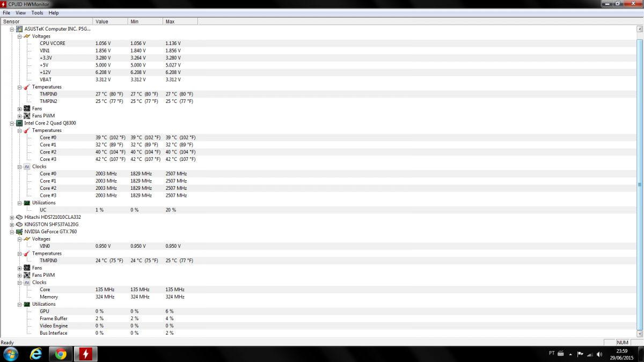Expand the GPU Fans group
The width and height of the screenshot is (644, 362).
coord(19,268)
